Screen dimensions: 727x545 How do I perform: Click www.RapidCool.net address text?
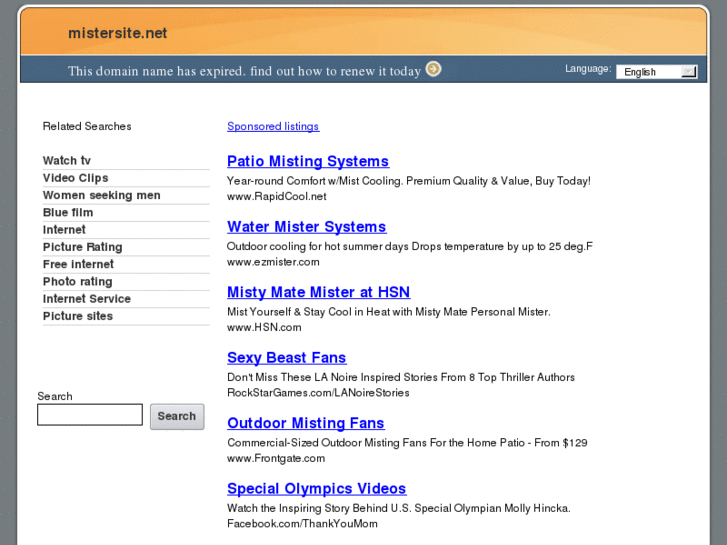[276, 196]
